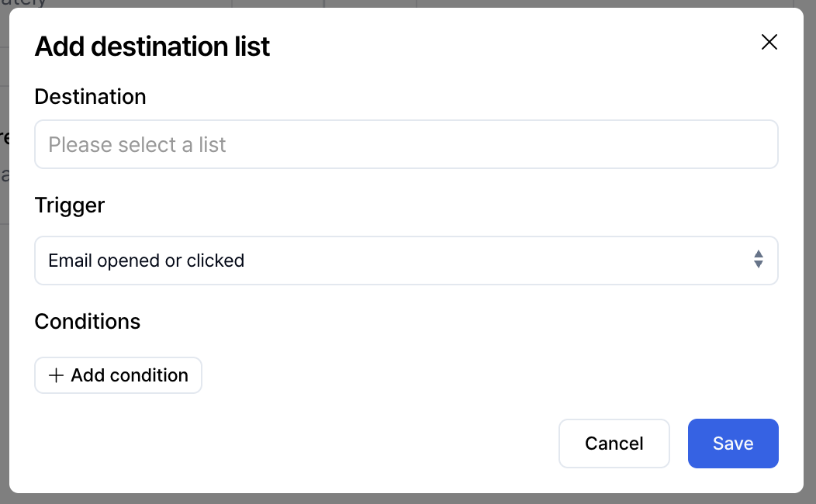The height and width of the screenshot is (504, 816).
Task: Choose a destination list from the picker
Action: tap(406, 144)
